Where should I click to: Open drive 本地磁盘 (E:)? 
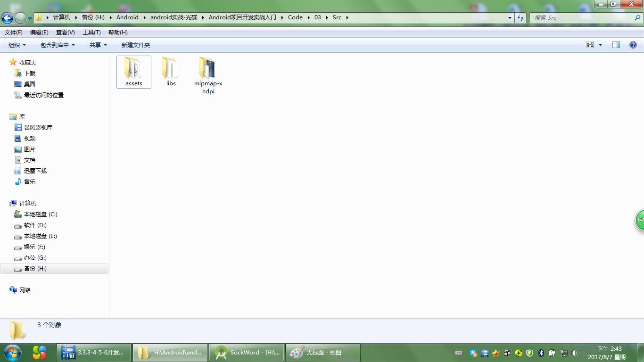(41, 236)
